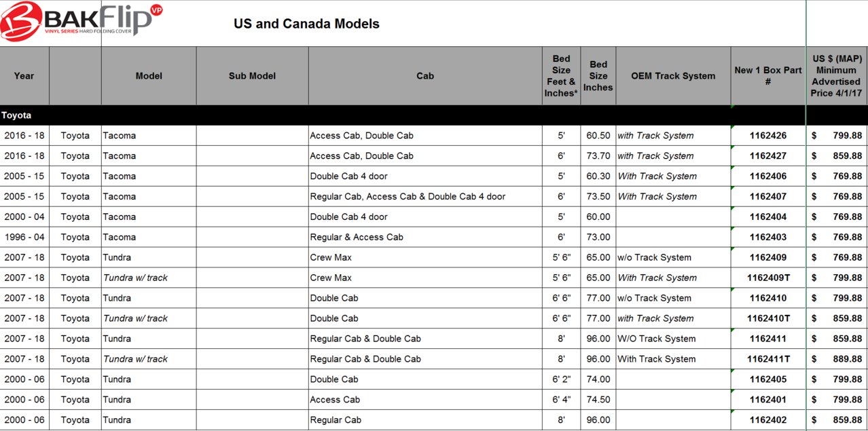Click the OEM Track System header
Viewport: 868px width, 431px height.
[x=673, y=76]
